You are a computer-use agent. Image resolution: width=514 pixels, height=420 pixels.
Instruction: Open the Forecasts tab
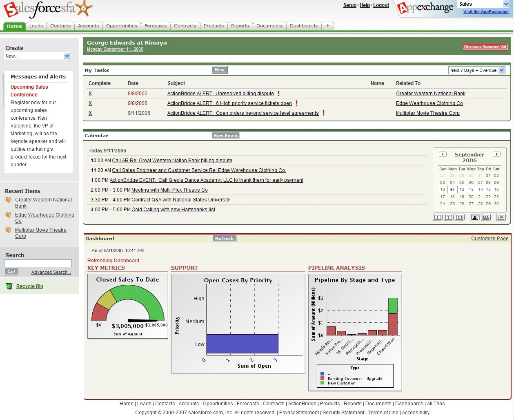[156, 26]
